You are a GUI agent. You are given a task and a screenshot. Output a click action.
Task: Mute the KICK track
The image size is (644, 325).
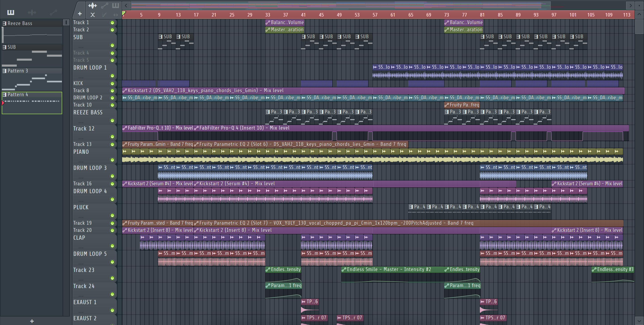tap(112, 83)
